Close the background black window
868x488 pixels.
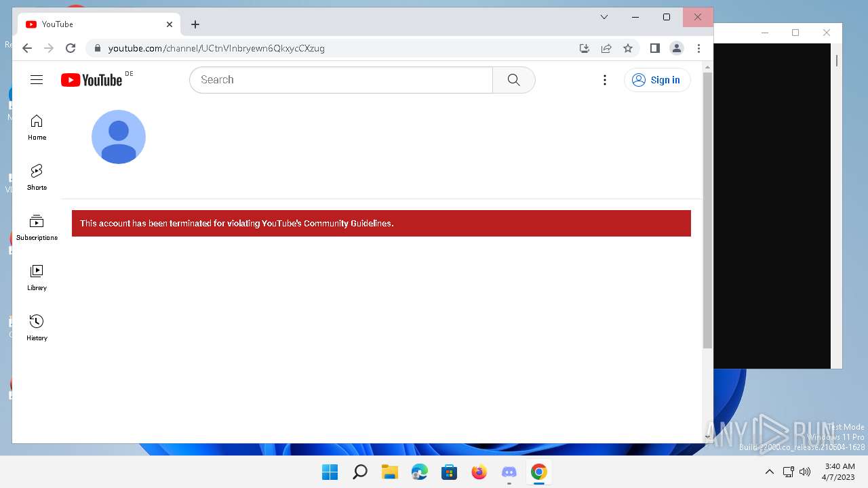[826, 33]
